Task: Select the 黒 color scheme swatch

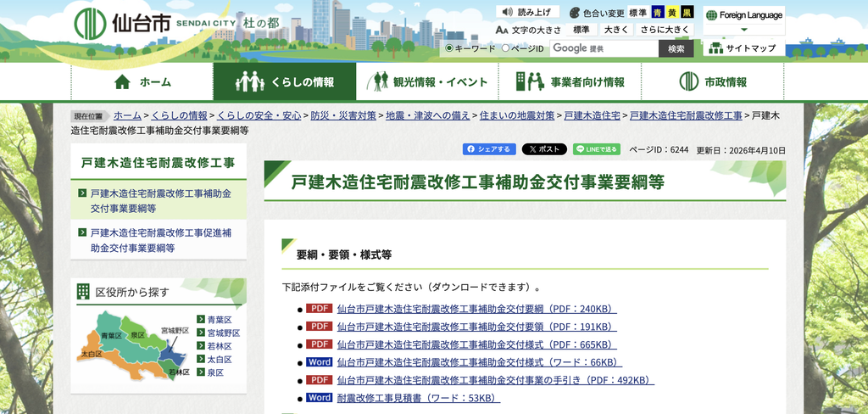Action: 687,12
